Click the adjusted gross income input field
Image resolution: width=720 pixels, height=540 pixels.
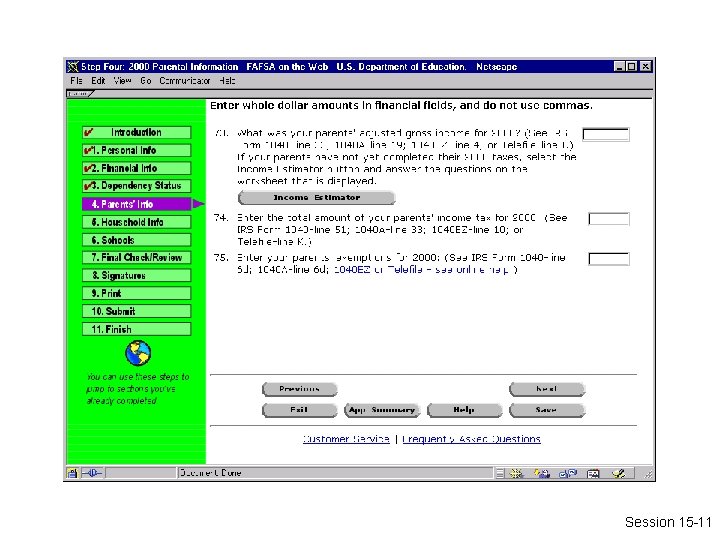click(x=606, y=135)
